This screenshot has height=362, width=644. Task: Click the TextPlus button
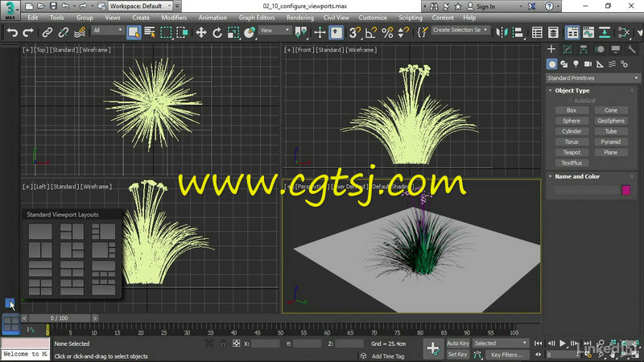pos(572,163)
